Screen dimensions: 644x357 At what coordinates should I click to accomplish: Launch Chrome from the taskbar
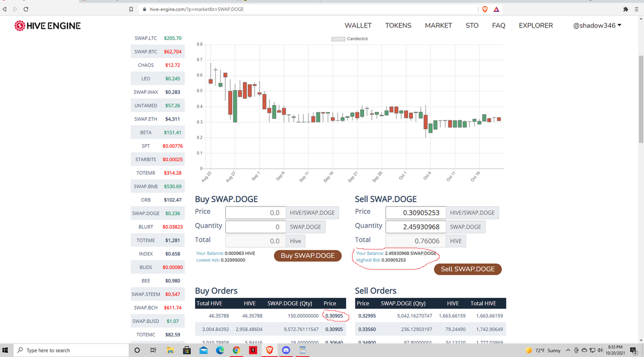click(x=236, y=350)
